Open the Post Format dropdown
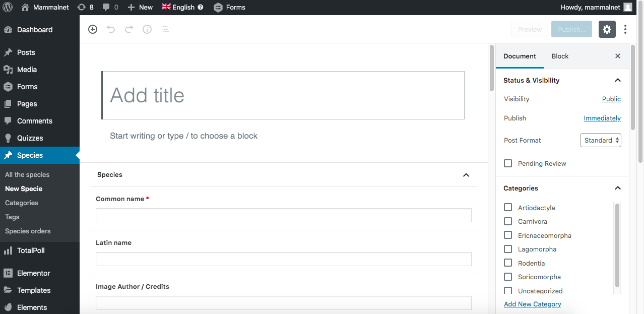 click(x=600, y=140)
